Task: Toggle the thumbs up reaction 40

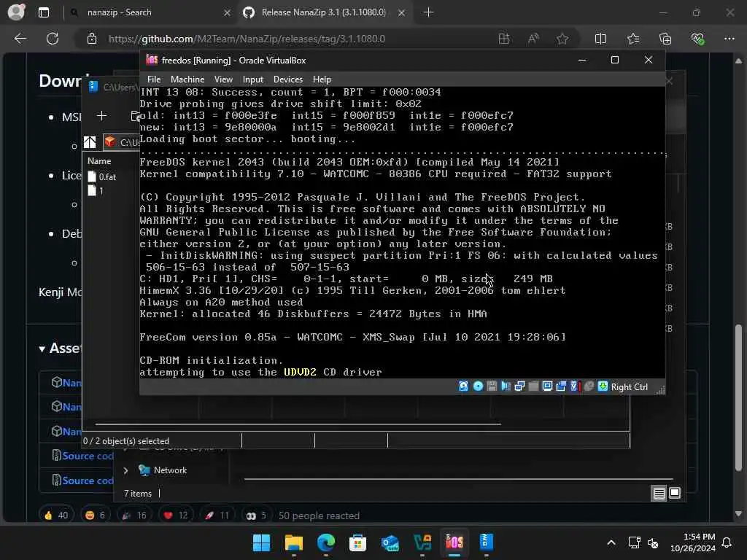Action: point(57,516)
